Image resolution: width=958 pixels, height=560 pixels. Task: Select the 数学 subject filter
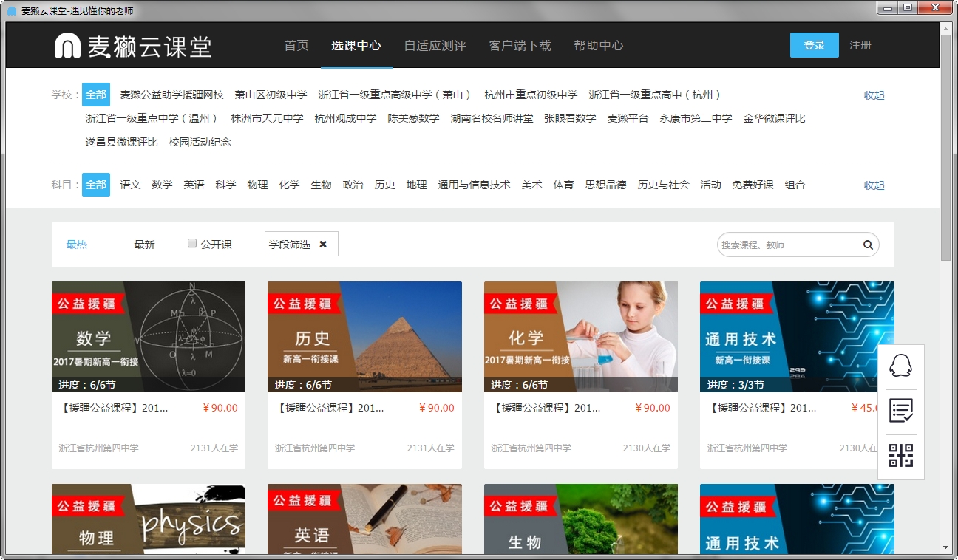162,185
